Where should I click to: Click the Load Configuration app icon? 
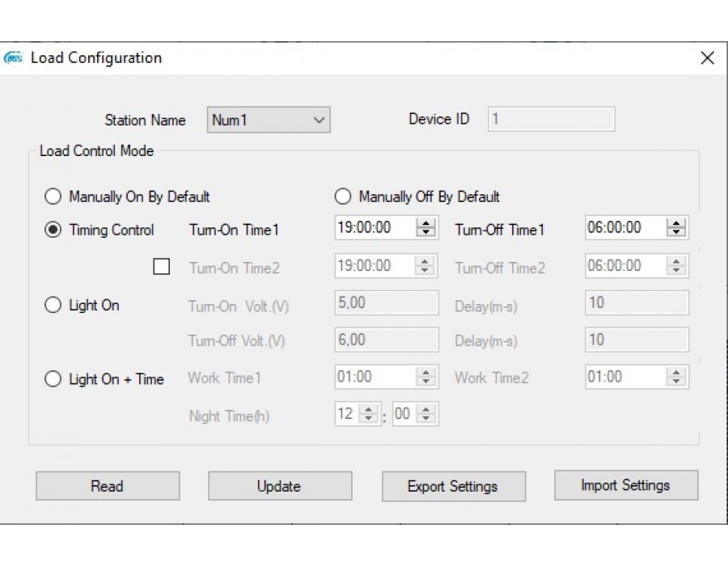15,58
